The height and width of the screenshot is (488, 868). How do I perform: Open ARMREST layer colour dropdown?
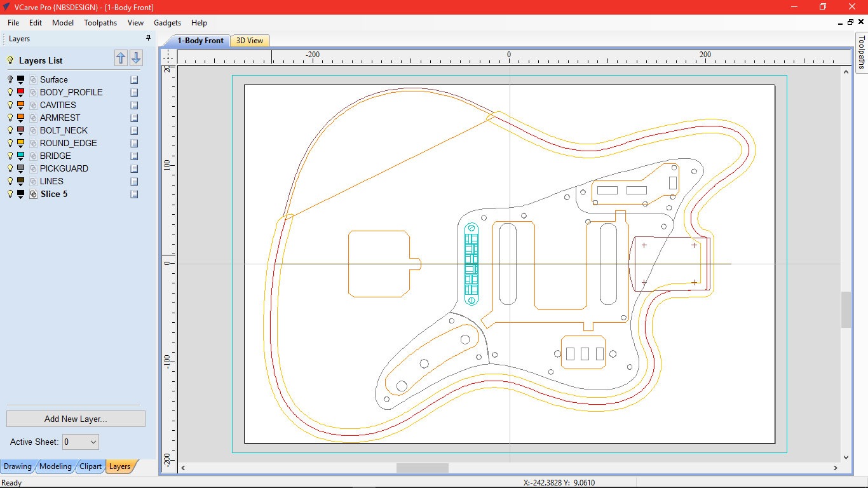coord(21,121)
